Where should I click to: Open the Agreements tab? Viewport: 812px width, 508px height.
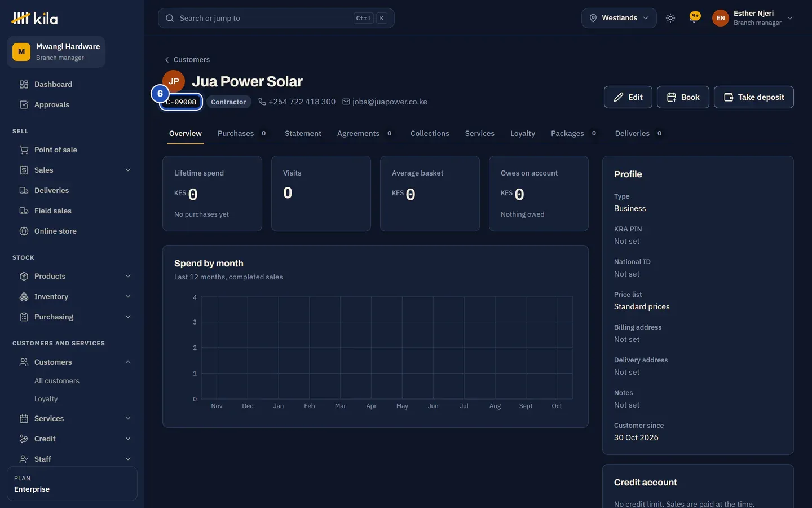(x=364, y=134)
